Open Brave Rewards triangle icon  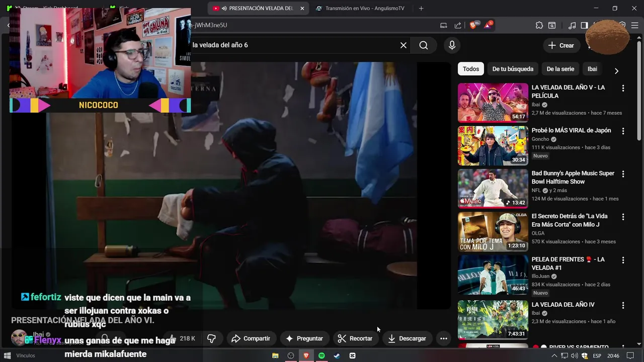point(488,25)
